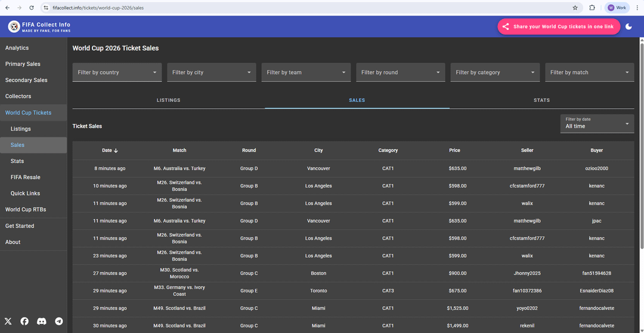Toggle dark mode moon icon

628,27
